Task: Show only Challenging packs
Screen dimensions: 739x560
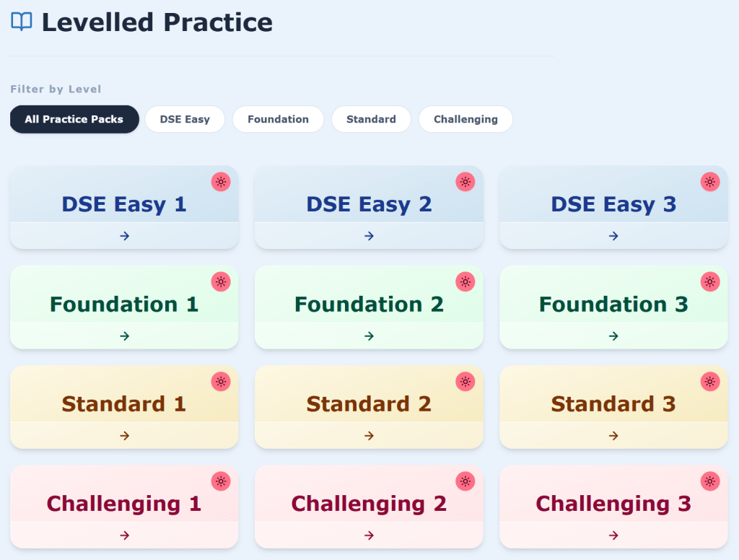Action: pyautogui.click(x=465, y=119)
